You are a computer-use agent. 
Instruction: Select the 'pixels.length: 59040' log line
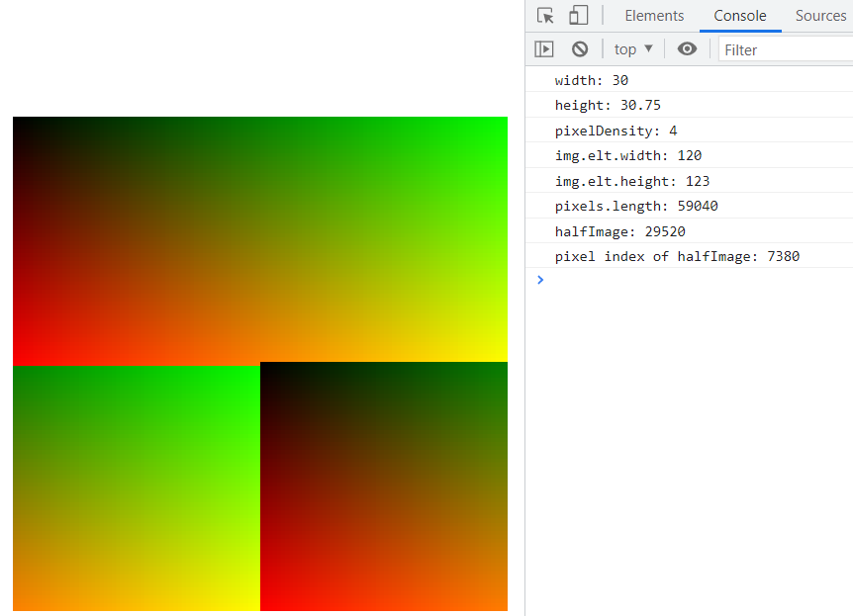[x=690, y=206]
